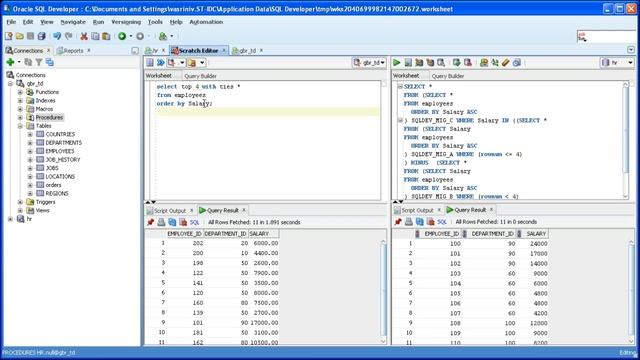Screen dimensions: 640x360
Task: Click the Undo icon in main toolbar
Action: coord(57,36)
